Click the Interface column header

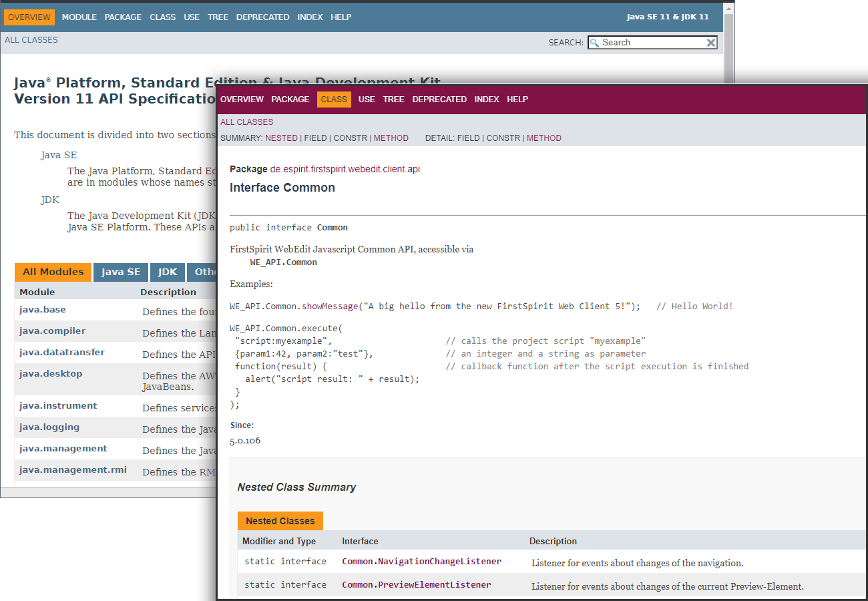360,542
